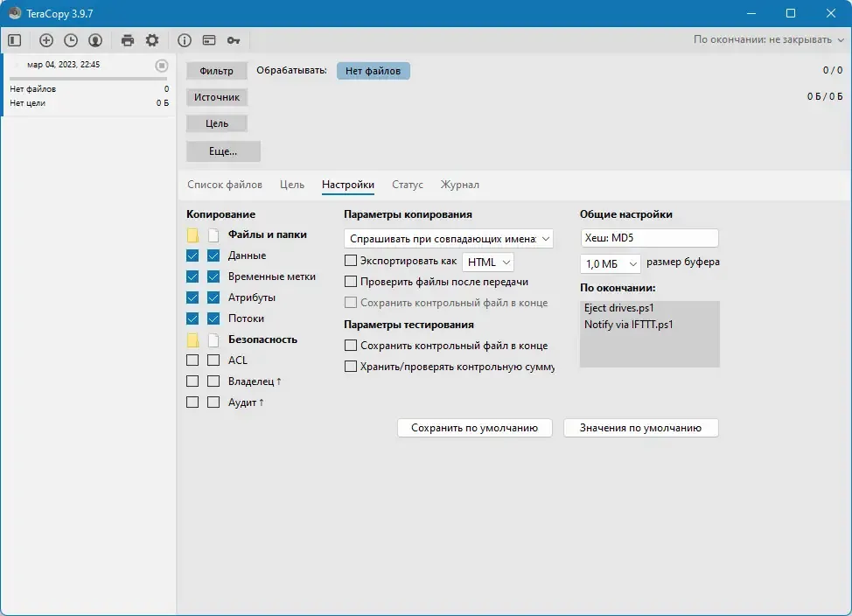Viewport: 852px width, 616px height.
Task: Uncheck file checkbox for Атрибуты
Action: point(213,297)
